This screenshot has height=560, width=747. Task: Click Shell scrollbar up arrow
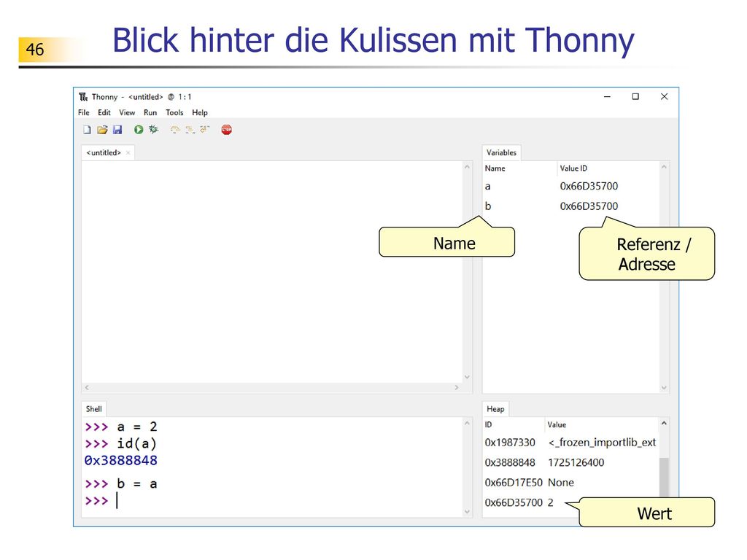(467, 424)
